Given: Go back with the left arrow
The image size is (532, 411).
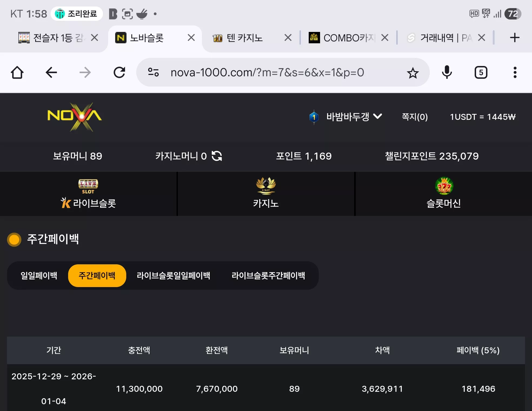Looking at the screenshot, I should [51, 73].
